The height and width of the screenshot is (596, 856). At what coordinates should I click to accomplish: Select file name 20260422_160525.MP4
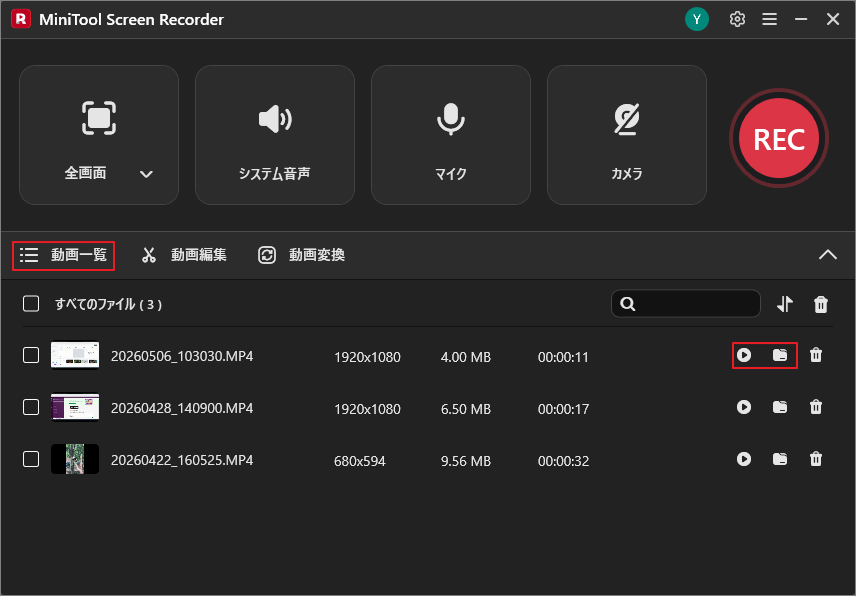point(182,460)
